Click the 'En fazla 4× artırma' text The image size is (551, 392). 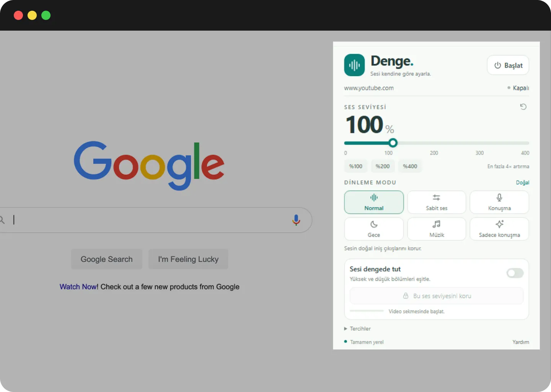(x=508, y=167)
